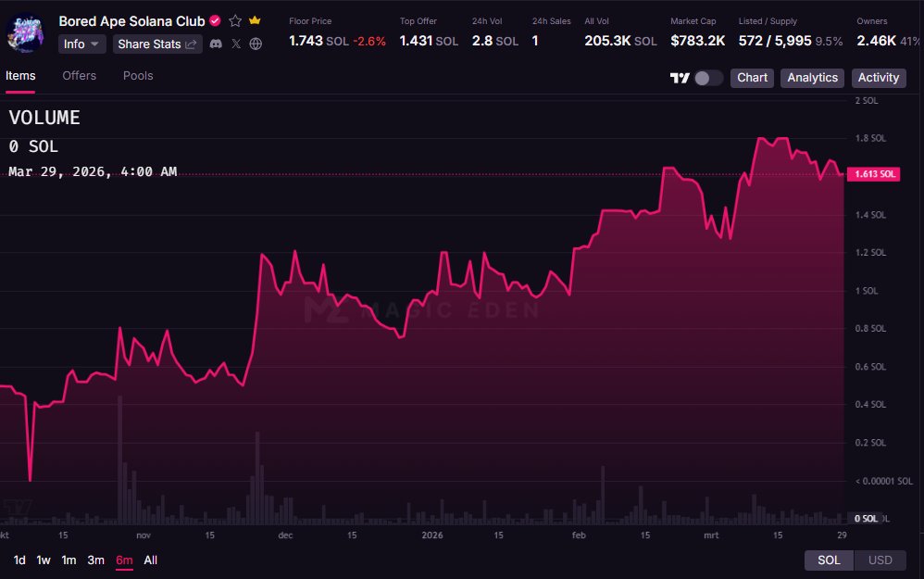Set chart range to 1m
Image resolution: width=924 pixels, height=579 pixels.
click(69, 560)
